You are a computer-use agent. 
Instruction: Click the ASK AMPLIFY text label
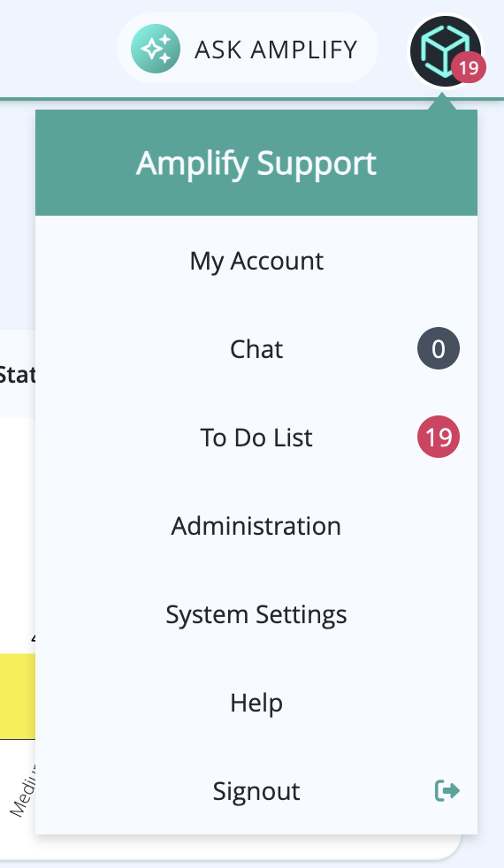(x=276, y=49)
